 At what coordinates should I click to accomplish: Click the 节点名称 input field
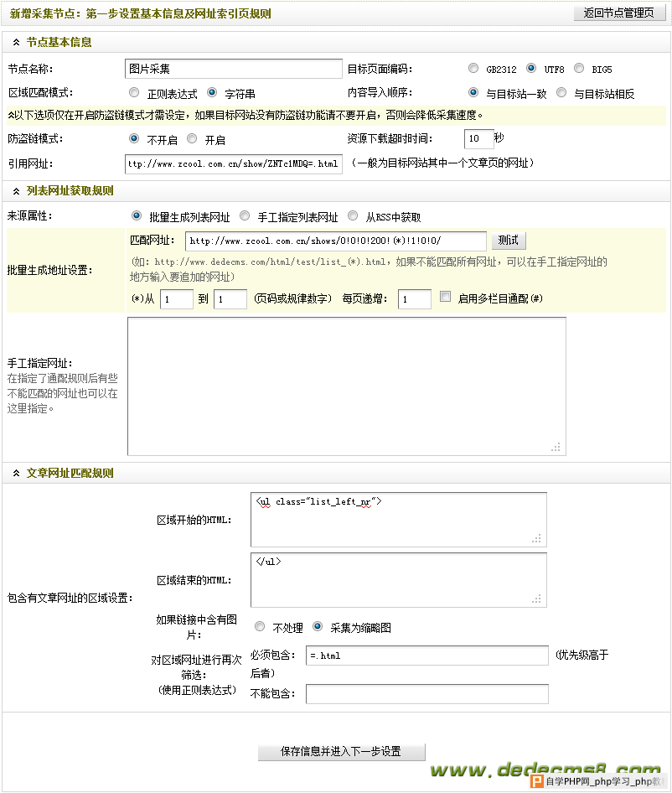coord(234,69)
